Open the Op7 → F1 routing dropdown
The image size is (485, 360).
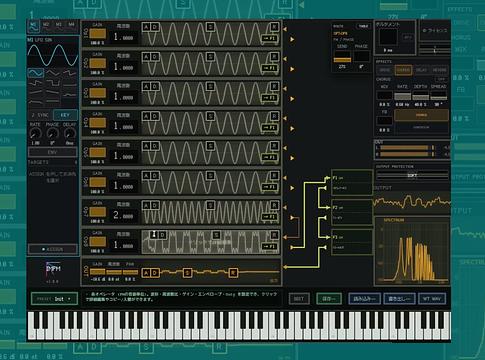(270, 217)
